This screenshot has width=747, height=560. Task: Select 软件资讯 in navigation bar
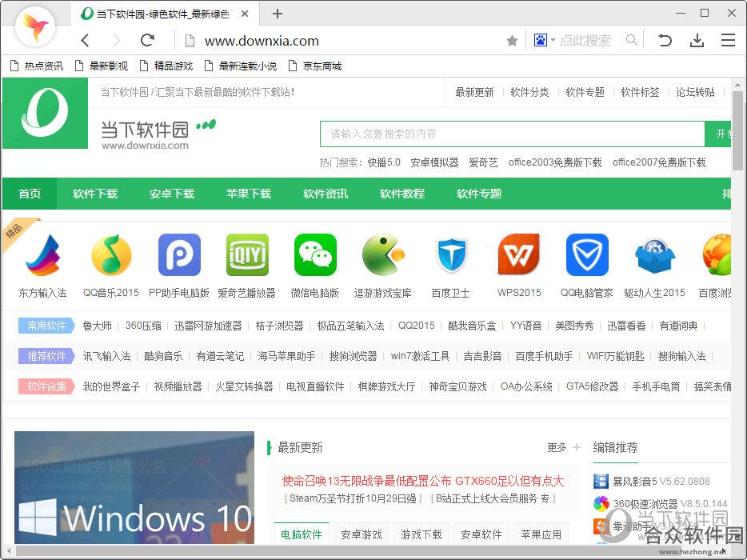point(326,194)
